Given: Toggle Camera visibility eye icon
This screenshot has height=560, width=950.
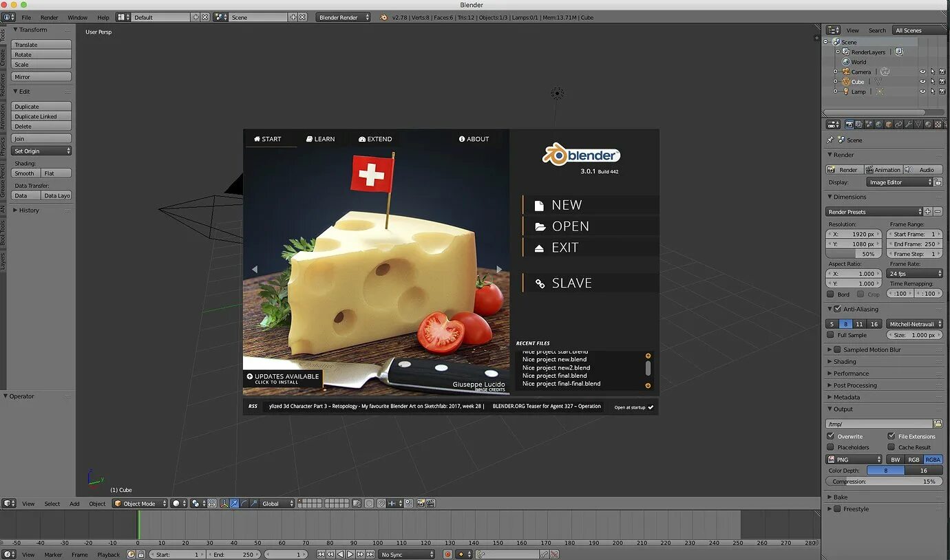Looking at the screenshot, I should tap(923, 72).
